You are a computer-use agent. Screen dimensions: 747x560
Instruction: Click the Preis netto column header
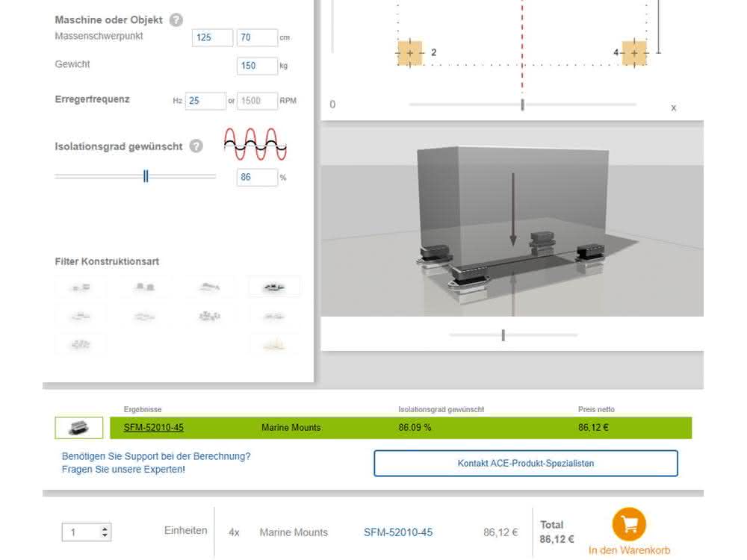[596, 409]
